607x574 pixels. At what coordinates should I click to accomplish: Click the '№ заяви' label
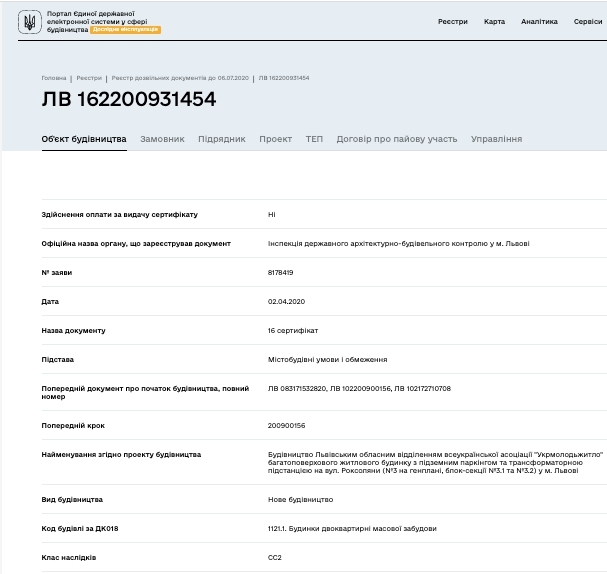click(x=57, y=272)
